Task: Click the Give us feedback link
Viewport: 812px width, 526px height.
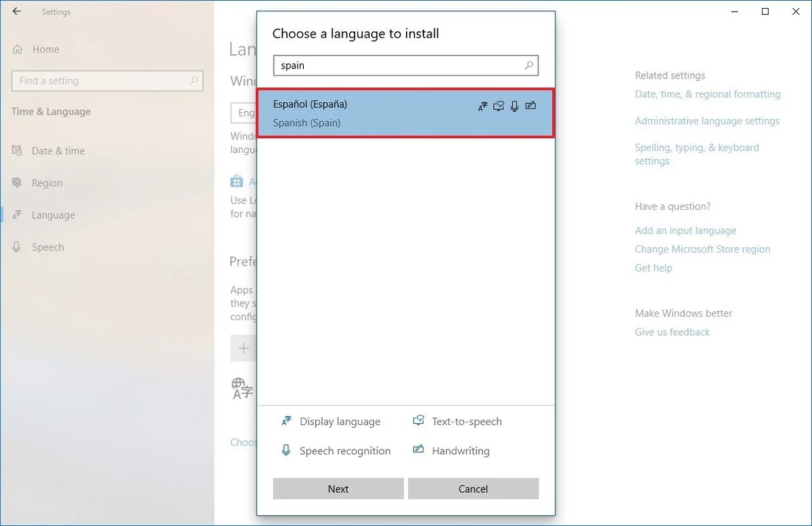Action: 672,332
